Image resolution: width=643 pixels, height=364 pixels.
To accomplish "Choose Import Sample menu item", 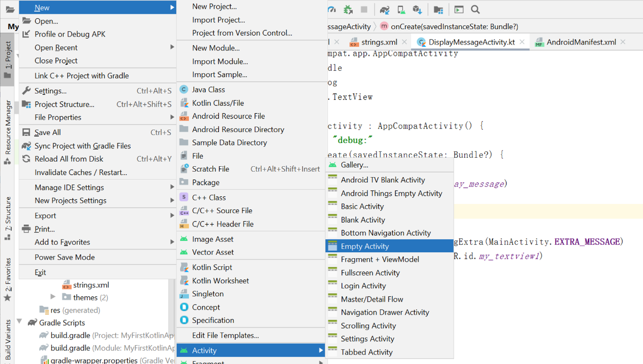I will pos(251,74).
